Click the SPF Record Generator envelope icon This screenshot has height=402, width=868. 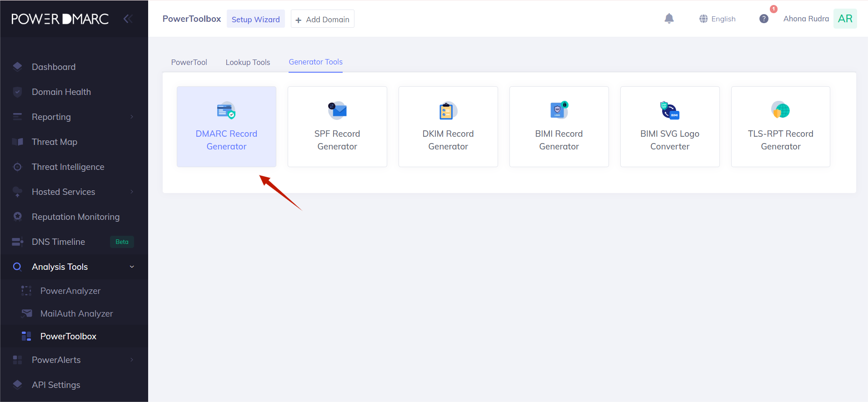click(x=337, y=110)
